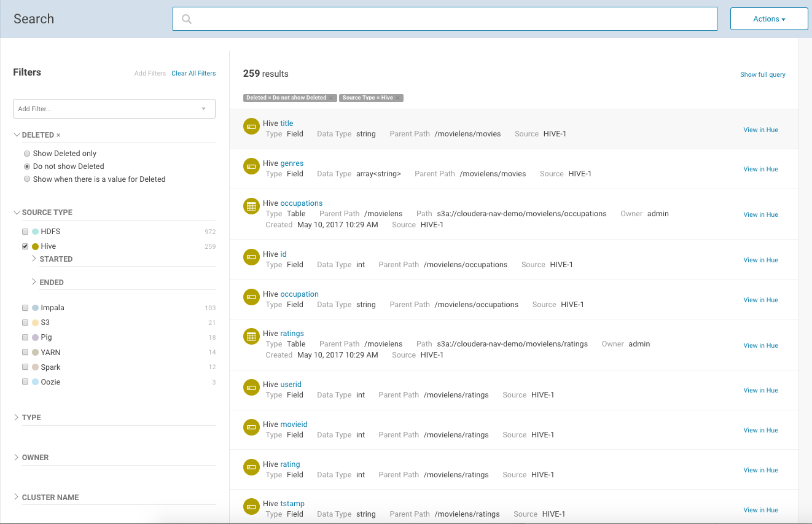Click the field icon beside Hive title
This screenshot has height=524, width=812.
pyautogui.click(x=251, y=127)
